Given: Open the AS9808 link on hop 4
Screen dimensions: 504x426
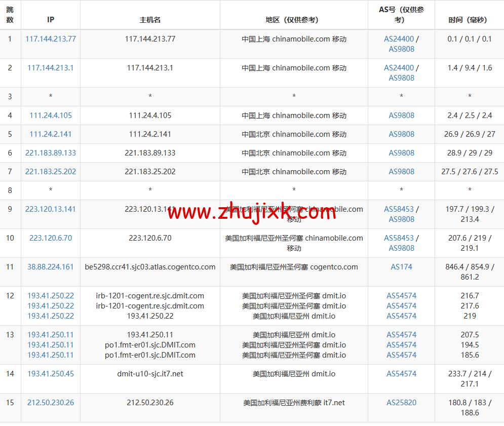Looking at the screenshot, I should click(401, 115).
